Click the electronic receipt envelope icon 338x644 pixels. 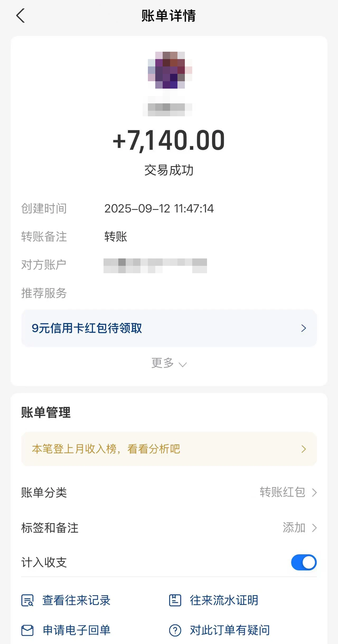click(27, 630)
